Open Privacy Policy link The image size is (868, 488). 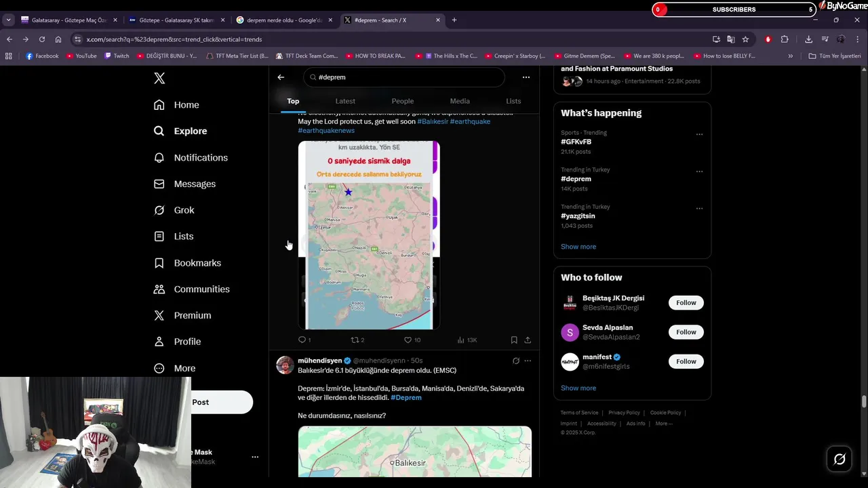tap(624, 413)
